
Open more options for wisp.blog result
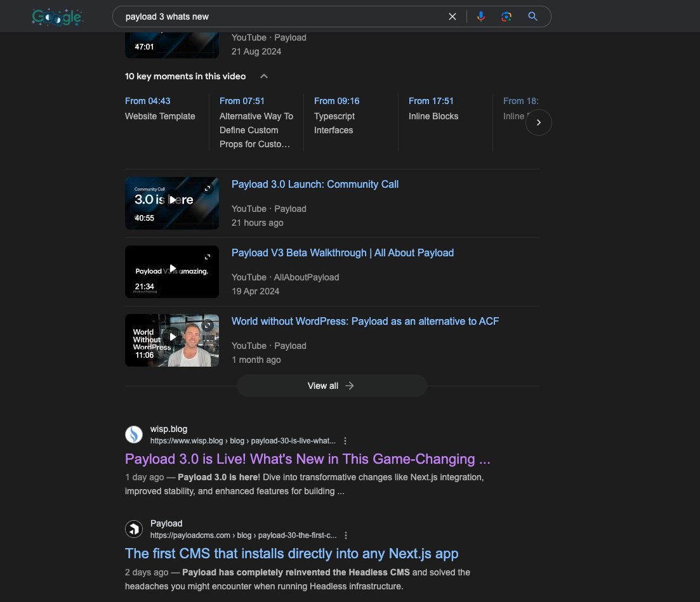tap(345, 441)
